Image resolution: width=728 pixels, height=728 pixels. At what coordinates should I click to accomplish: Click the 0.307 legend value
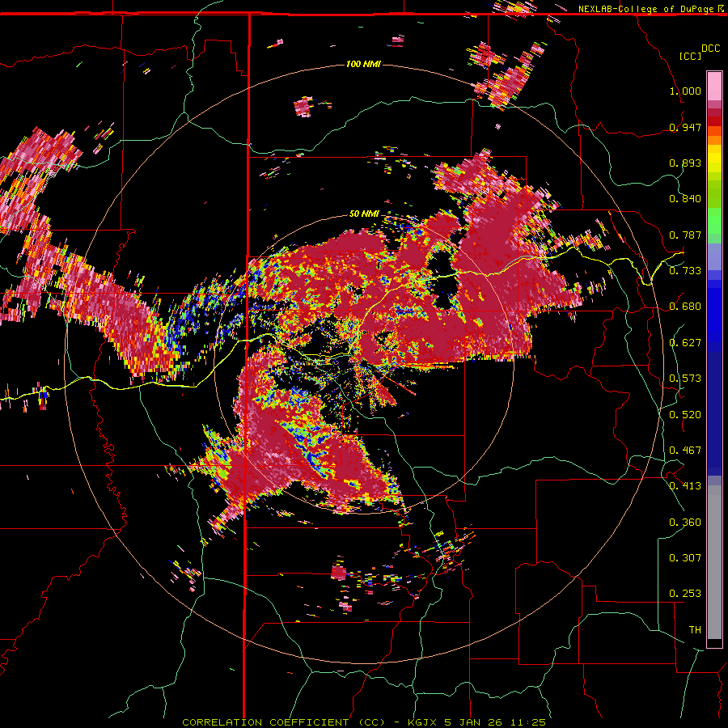pyautogui.click(x=685, y=558)
